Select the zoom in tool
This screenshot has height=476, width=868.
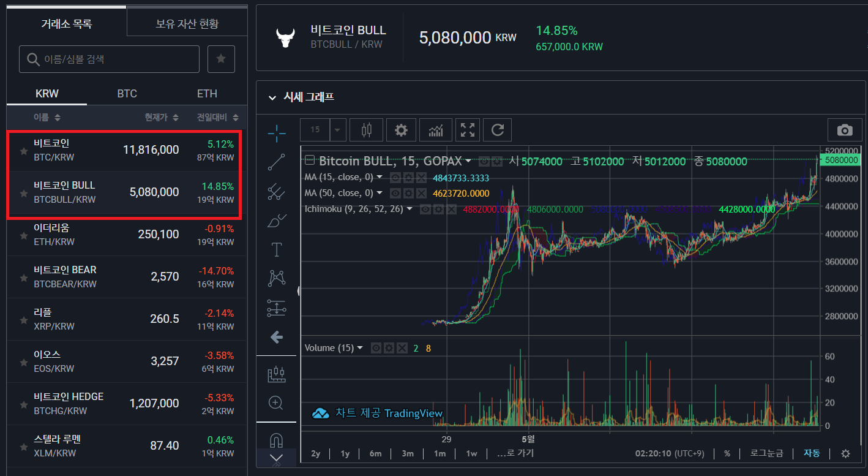(276, 402)
